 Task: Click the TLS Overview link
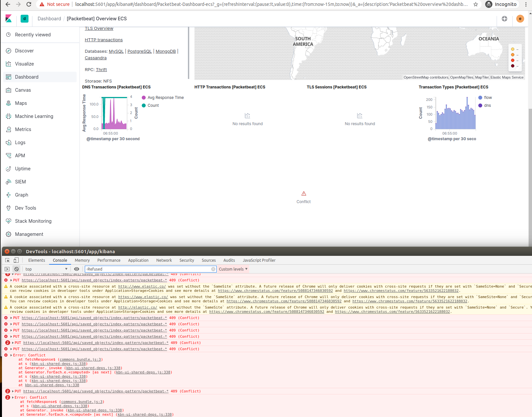point(99,28)
